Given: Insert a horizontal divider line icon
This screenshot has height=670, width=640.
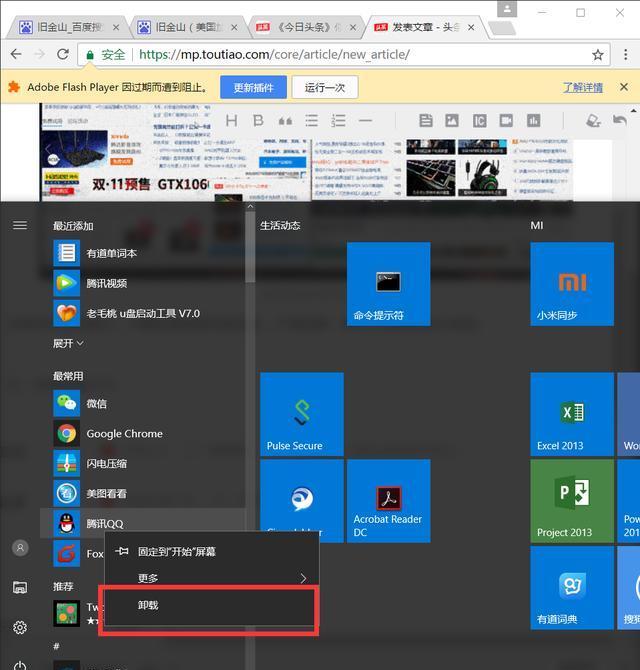Looking at the screenshot, I should pos(365,121).
